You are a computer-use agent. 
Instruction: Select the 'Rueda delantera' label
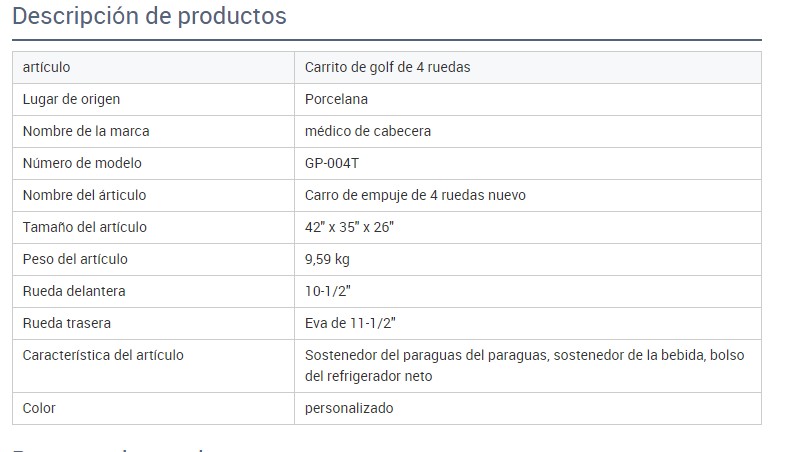click(74, 291)
